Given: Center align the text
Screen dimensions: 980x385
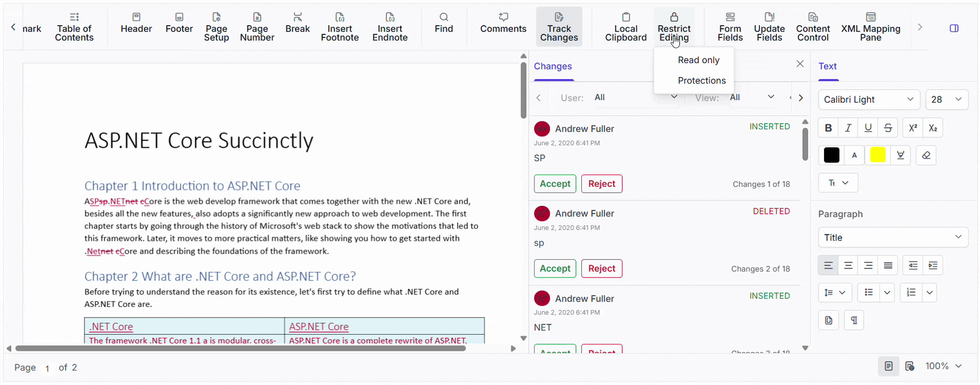Looking at the screenshot, I should 848,265.
